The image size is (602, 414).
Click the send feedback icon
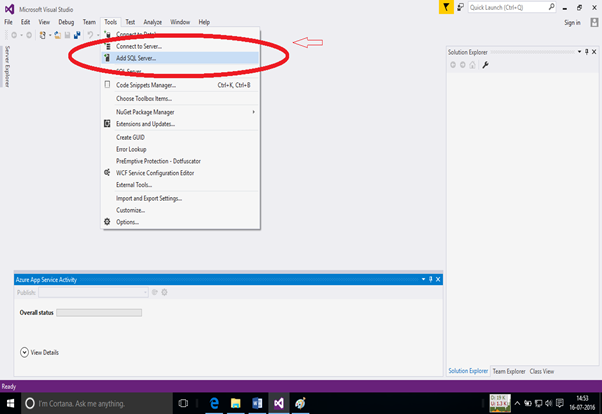[460, 7]
